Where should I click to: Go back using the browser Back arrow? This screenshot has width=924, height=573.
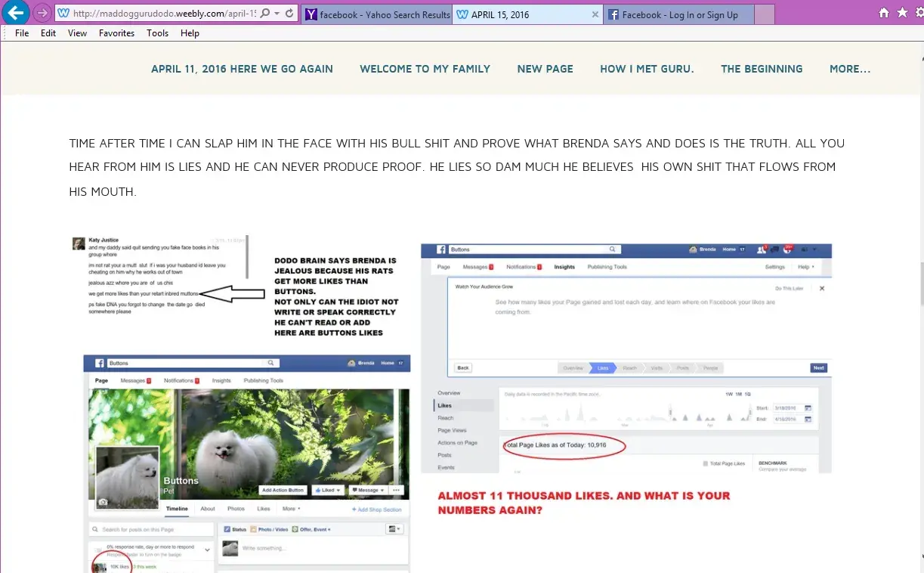[x=16, y=12]
